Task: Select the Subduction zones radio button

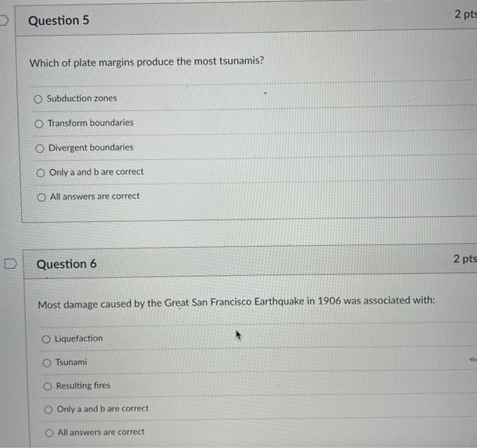Action: click(38, 99)
